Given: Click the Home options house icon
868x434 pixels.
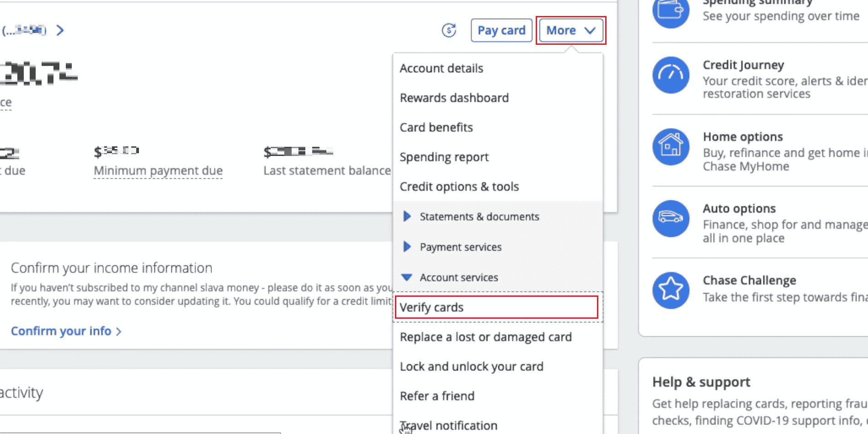Looking at the screenshot, I should pyautogui.click(x=671, y=147).
